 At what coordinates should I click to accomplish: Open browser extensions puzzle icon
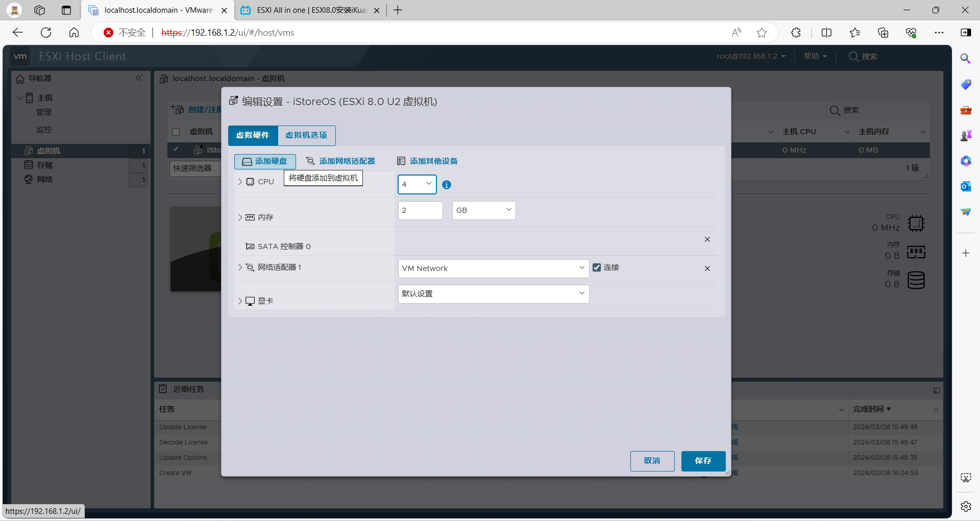tap(796, 33)
